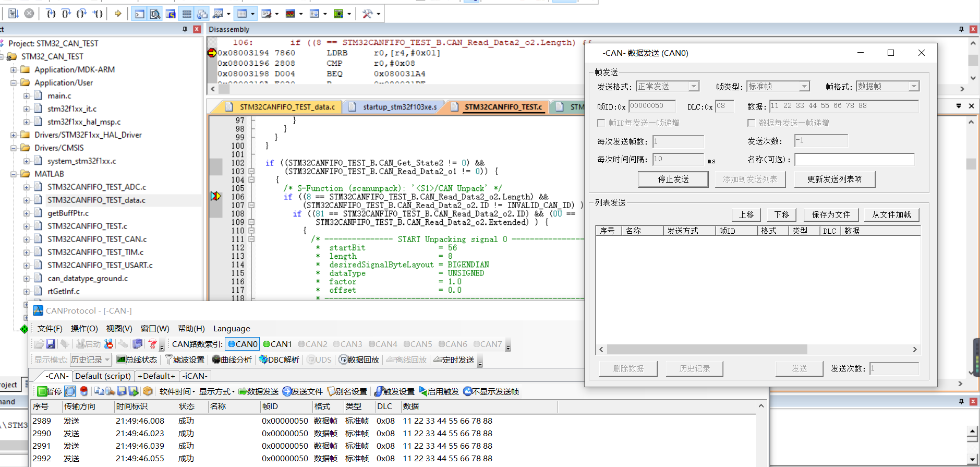Viewport: 980px width, 467px height.
Task: Click the Step Over debug icon
Action: click(66, 14)
